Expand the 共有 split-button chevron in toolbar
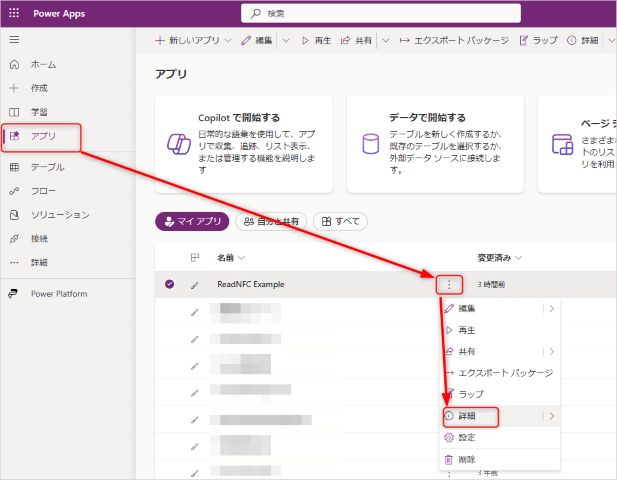 (386, 41)
